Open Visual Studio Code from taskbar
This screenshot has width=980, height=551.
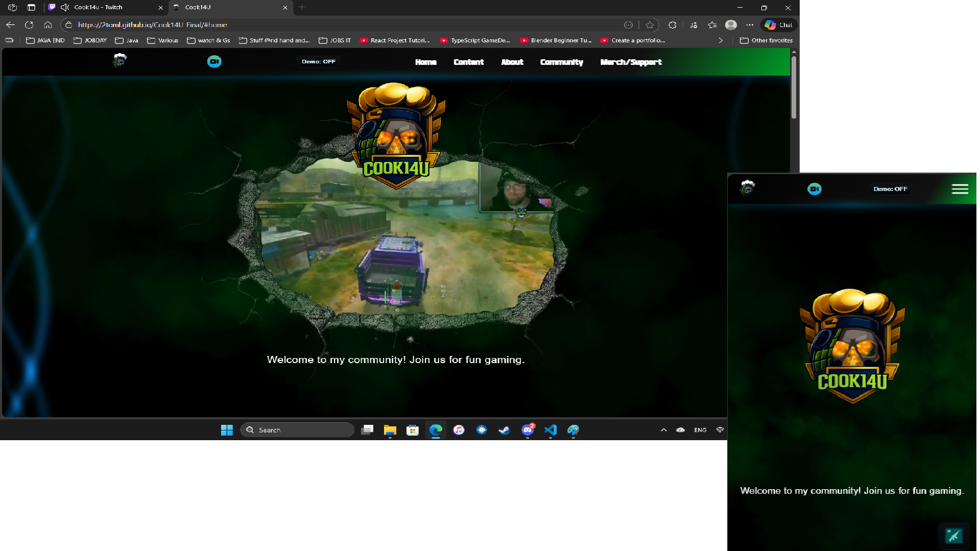(550, 430)
